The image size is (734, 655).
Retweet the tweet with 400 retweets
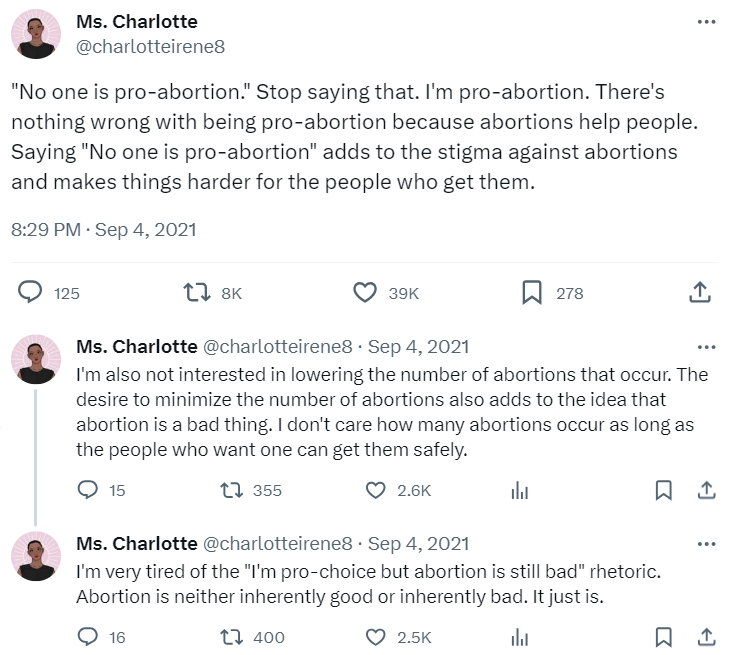point(232,637)
